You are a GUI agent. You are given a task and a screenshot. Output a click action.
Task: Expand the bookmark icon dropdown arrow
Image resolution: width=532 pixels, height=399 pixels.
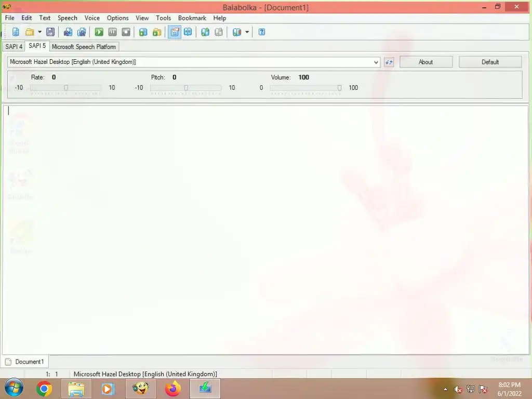point(247,32)
